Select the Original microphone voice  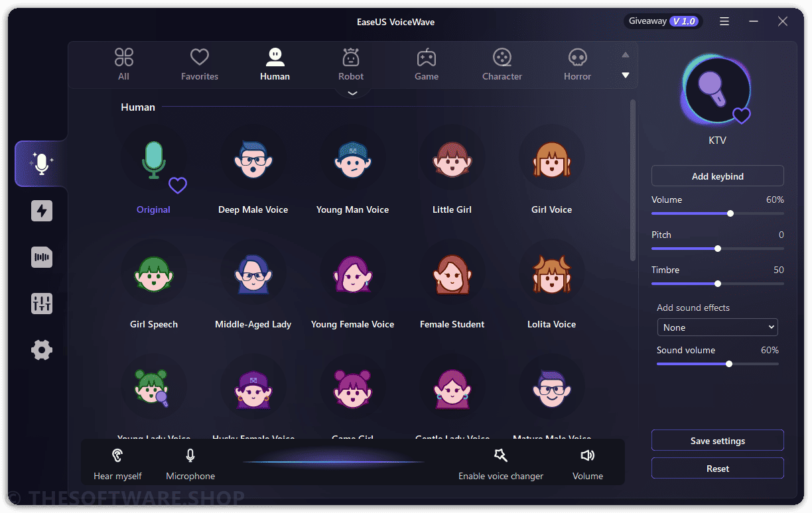(153, 160)
